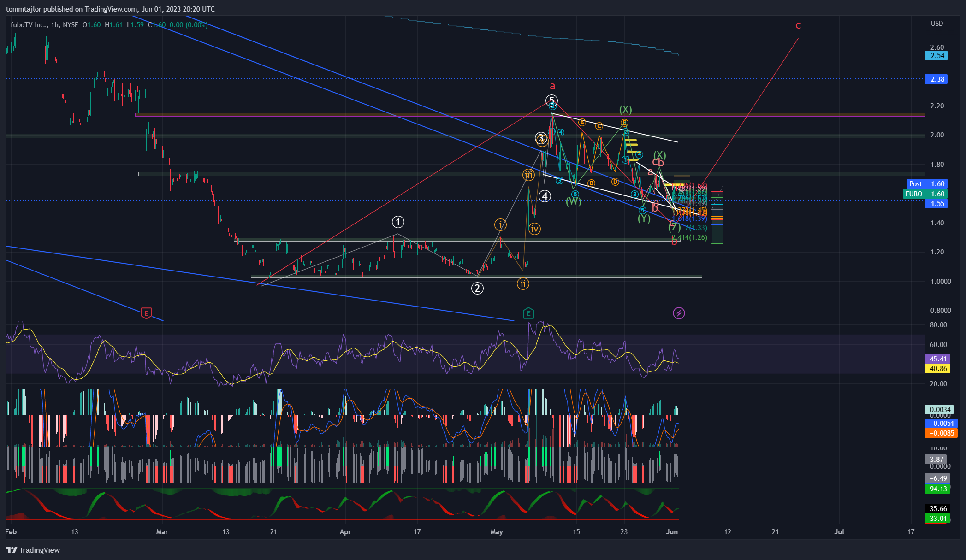966x560 pixels.
Task: Click the green earnings E marker
Action: click(x=528, y=313)
